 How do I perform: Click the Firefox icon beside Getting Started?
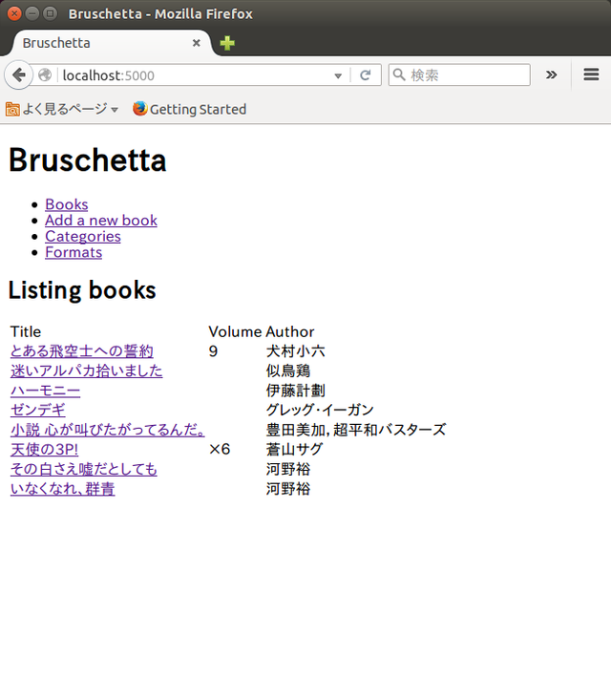139,109
